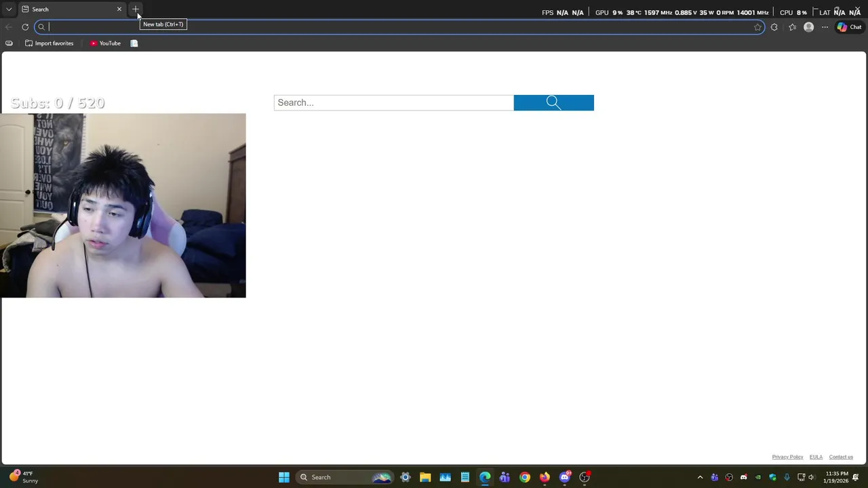Open OBS Studio from taskbar
Viewport: 868px width, 488px height.
(x=585, y=477)
